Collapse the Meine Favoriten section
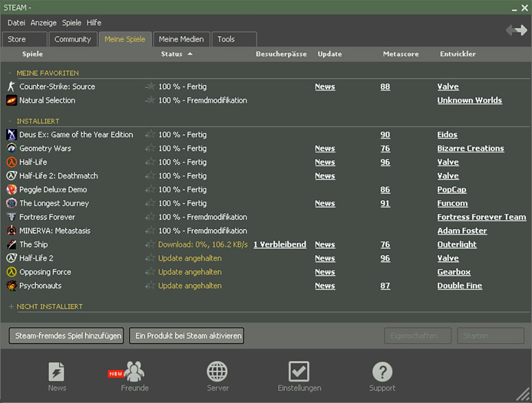 10,73
